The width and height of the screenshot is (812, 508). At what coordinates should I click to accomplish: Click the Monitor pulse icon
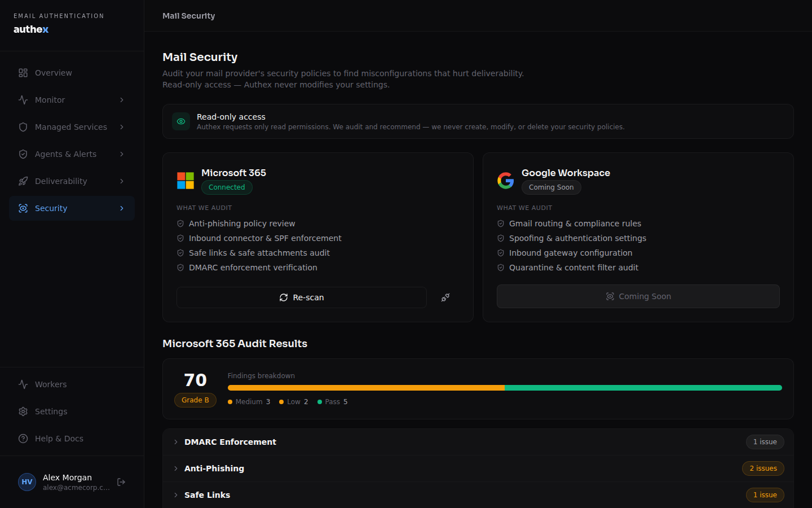pyautogui.click(x=23, y=100)
